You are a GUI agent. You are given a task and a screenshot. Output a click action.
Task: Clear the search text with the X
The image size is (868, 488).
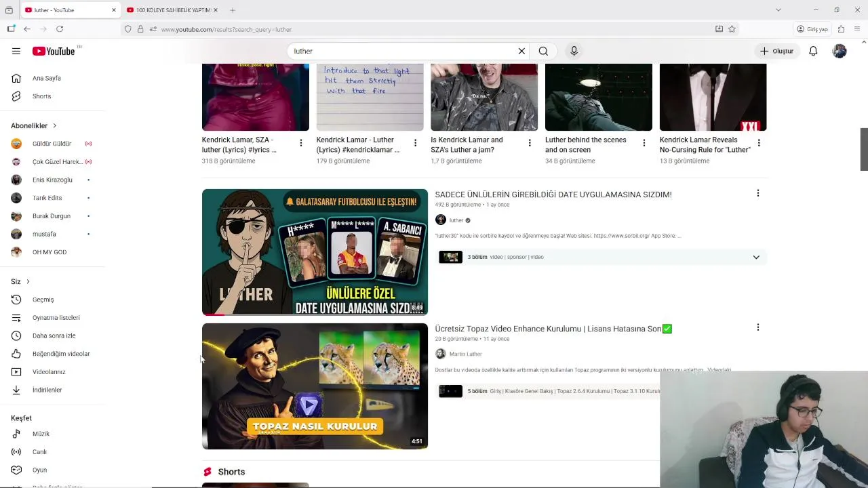(x=521, y=51)
